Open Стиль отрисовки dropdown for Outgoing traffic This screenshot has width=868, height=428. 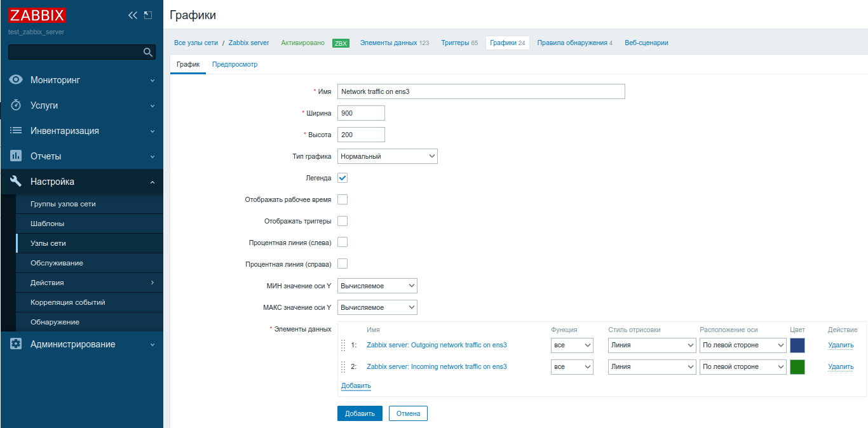point(653,345)
